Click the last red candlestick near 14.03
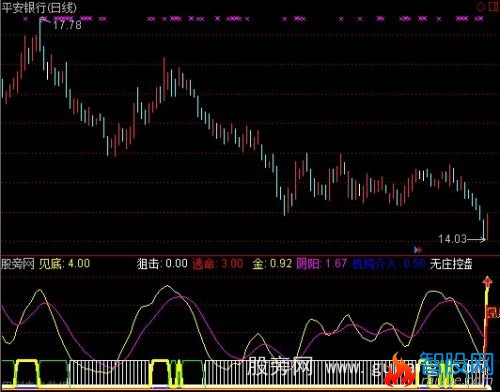The height and width of the screenshot is (392, 500). click(x=488, y=226)
